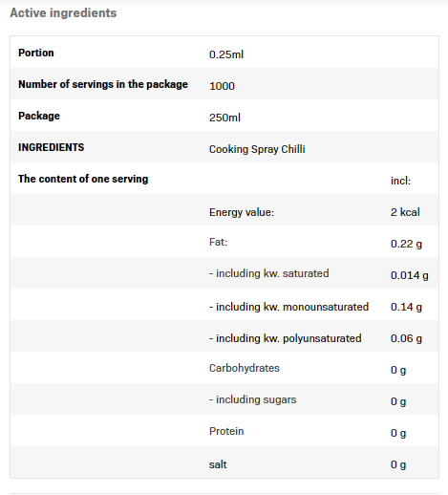Click the 0.014 g saturated value
The image size is (448, 495).
(409, 275)
